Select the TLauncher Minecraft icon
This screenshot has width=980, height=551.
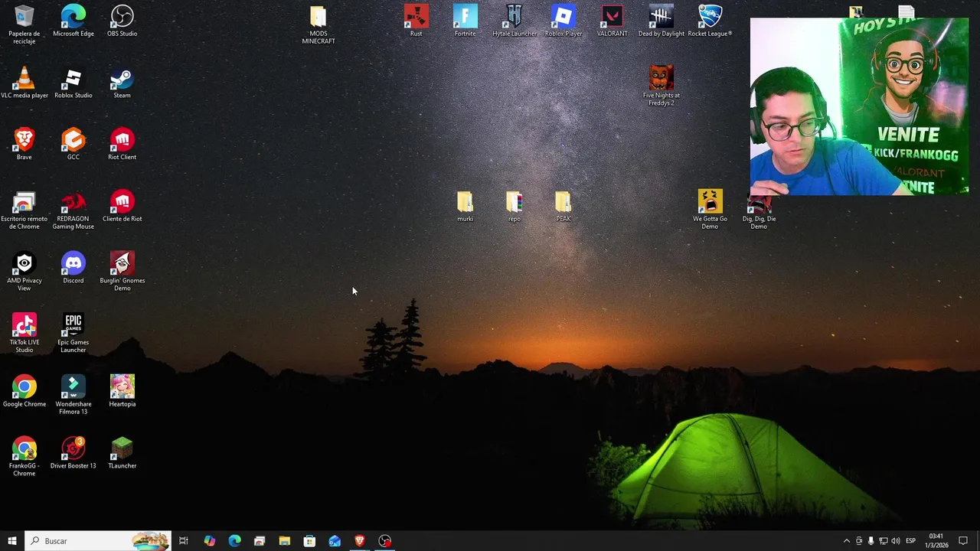(122, 453)
